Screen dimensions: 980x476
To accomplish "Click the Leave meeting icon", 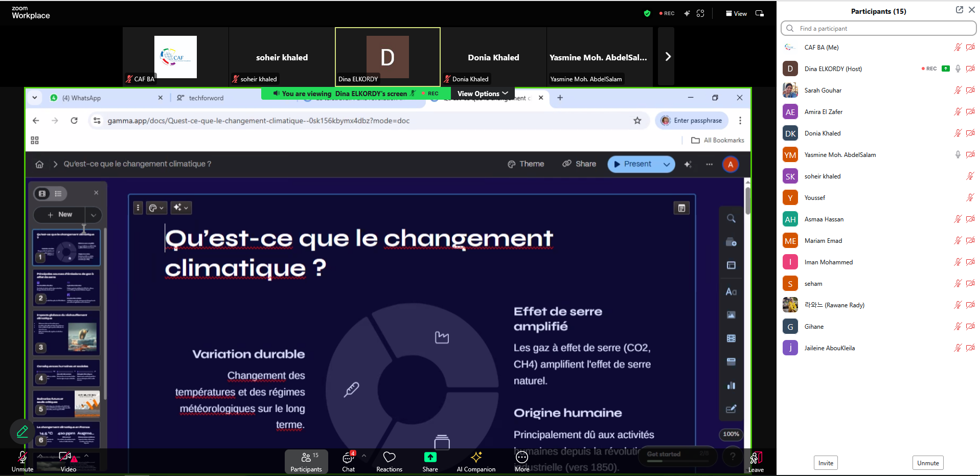I will pyautogui.click(x=756, y=461).
